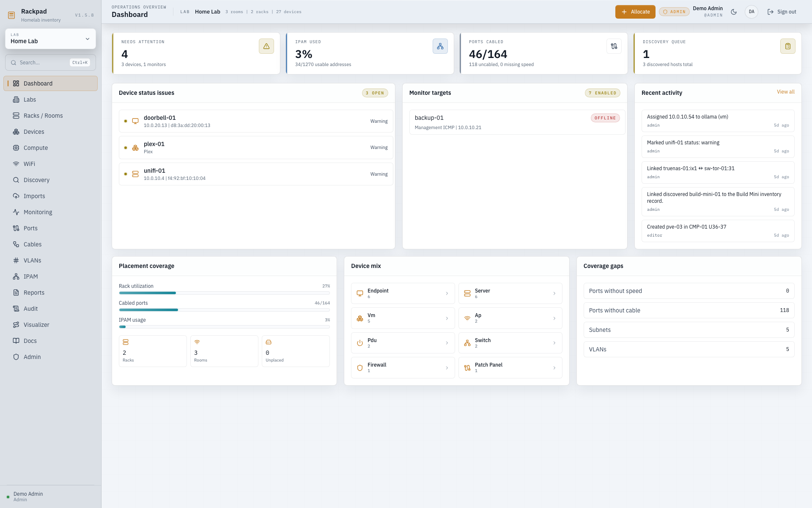Click the Endpoint monitor icon in Device mix
This screenshot has height=508, width=812.
click(x=360, y=293)
